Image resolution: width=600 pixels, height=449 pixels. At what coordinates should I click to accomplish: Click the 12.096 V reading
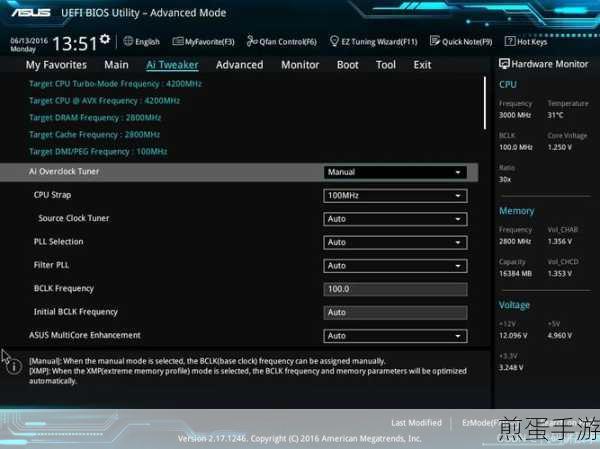pyautogui.click(x=513, y=336)
